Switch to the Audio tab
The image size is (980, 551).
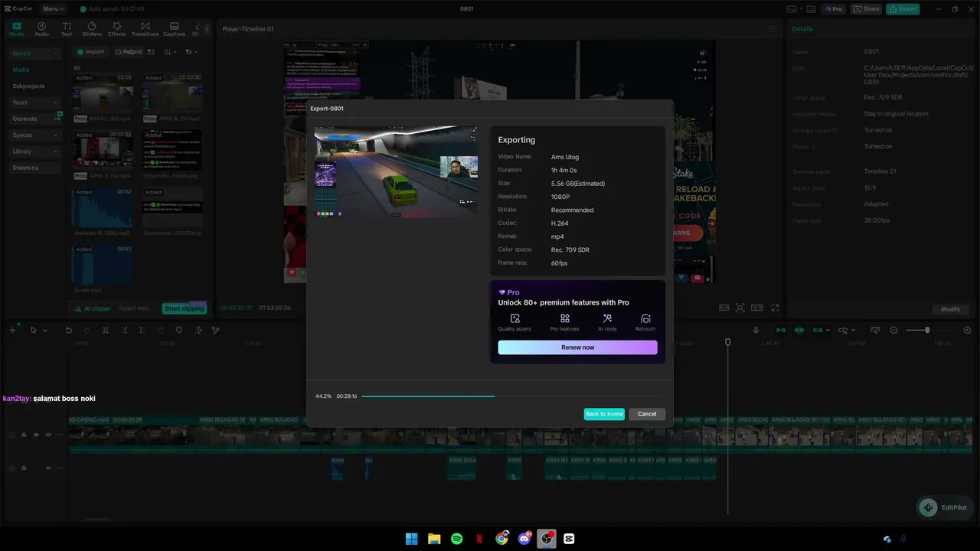[x=41, y=29]
